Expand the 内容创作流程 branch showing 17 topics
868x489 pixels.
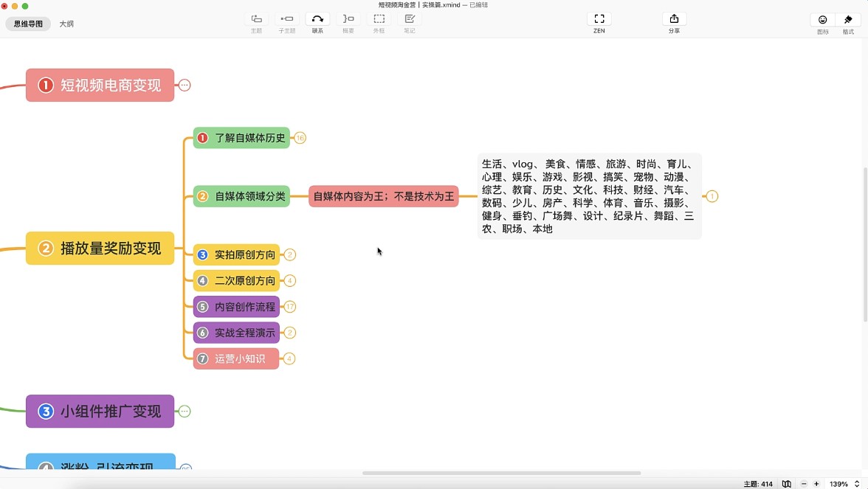pos(289,306)
